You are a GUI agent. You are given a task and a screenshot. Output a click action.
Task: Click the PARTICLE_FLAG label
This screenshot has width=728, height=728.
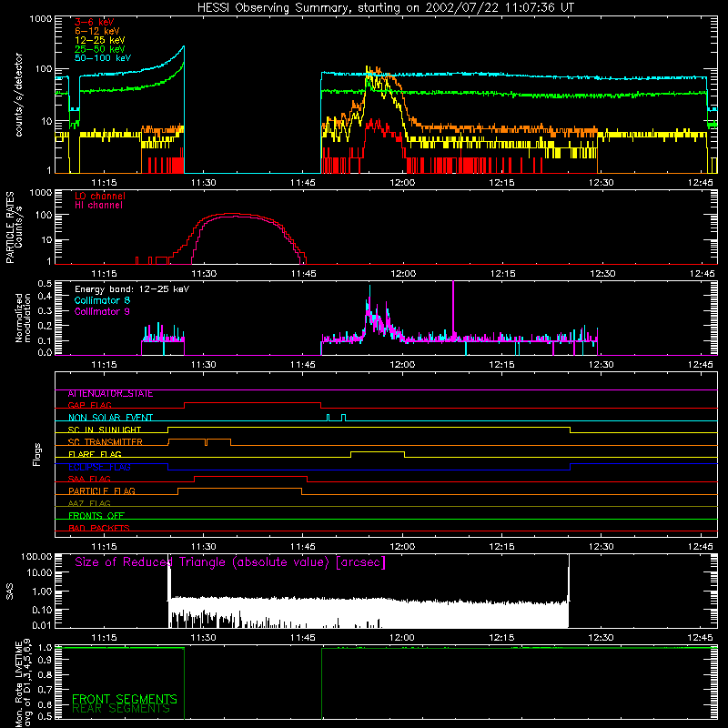click(102, 491)
